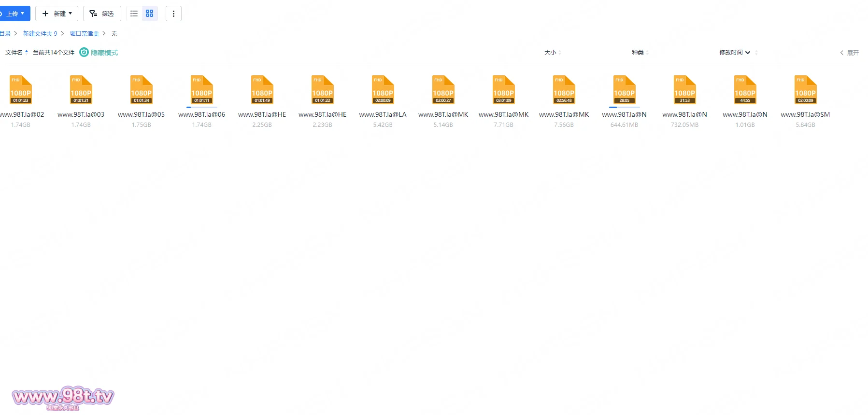Click 展开 to expand the side panel
Image resolution: width=868 pixels, height=415 pixels.
(x=850, y=53)
